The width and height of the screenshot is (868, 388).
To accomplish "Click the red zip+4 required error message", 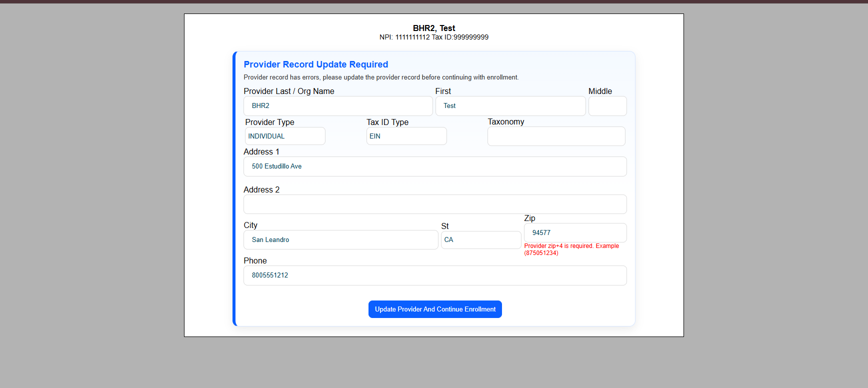I will [x=571, y=249].
